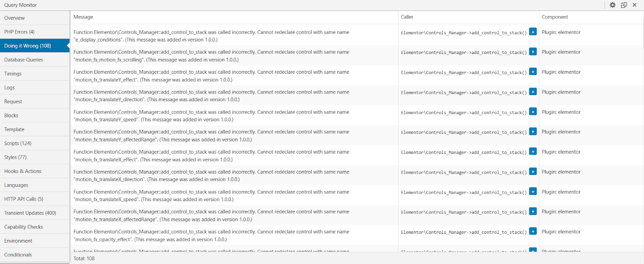Select Capability Checks in sidebar
Image resolution: width=644 pixels, height=264 pixels.
point(23,227)
